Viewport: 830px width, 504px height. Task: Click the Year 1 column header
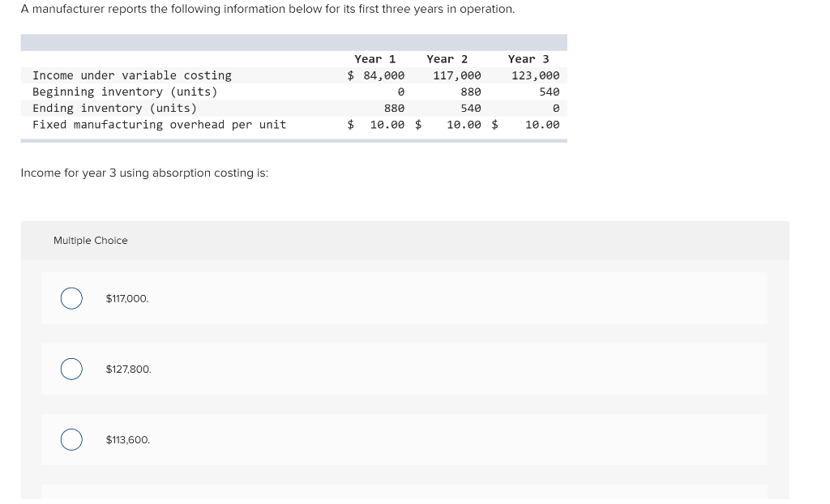pyautogui.click(x=375, y=59)
